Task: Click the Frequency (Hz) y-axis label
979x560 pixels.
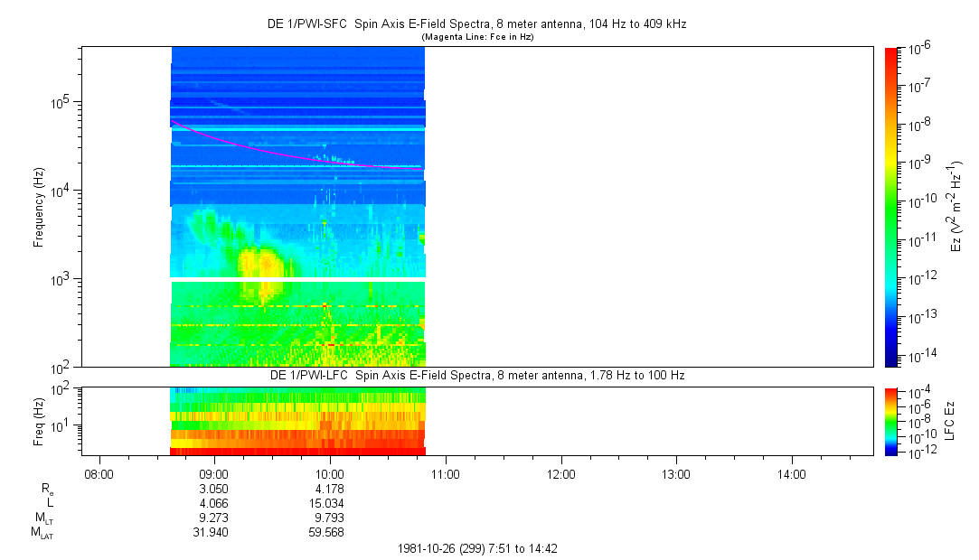Action: [x=39, y=207]
